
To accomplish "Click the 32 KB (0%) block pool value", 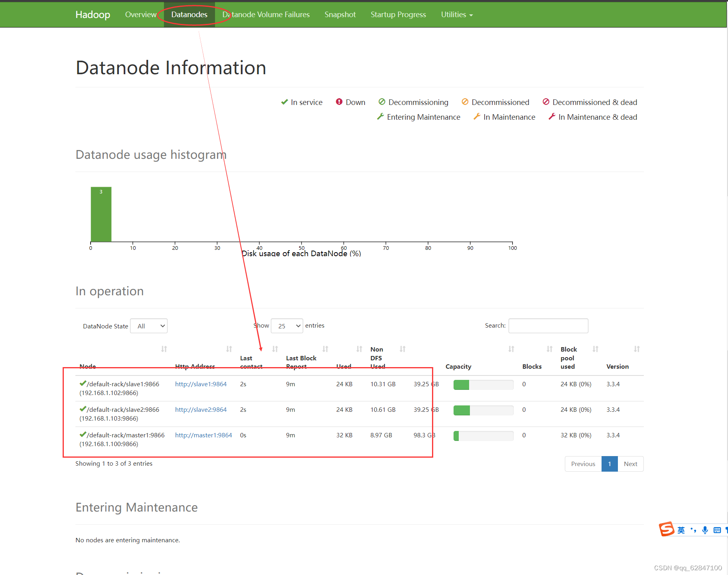I will (x=576, y=435).
